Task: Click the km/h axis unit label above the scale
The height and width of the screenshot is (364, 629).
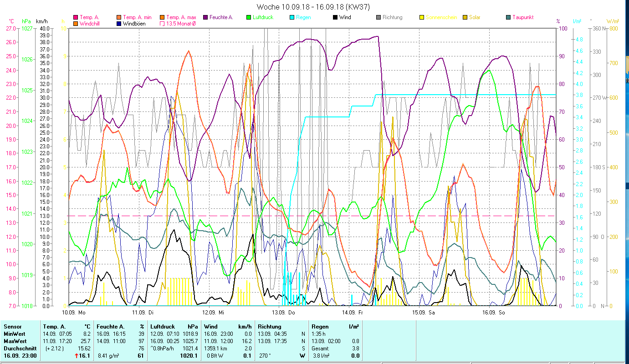Action: 41,21
